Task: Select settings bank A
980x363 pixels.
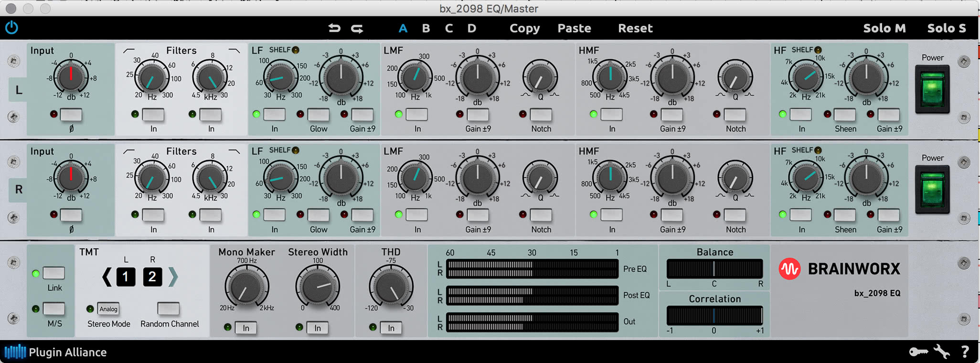Action: 403,28
